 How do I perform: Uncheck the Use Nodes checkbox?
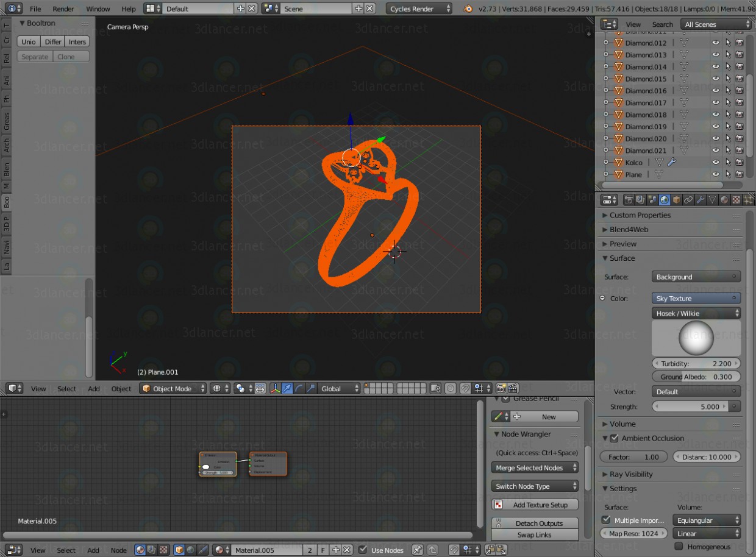click(363, 550)
